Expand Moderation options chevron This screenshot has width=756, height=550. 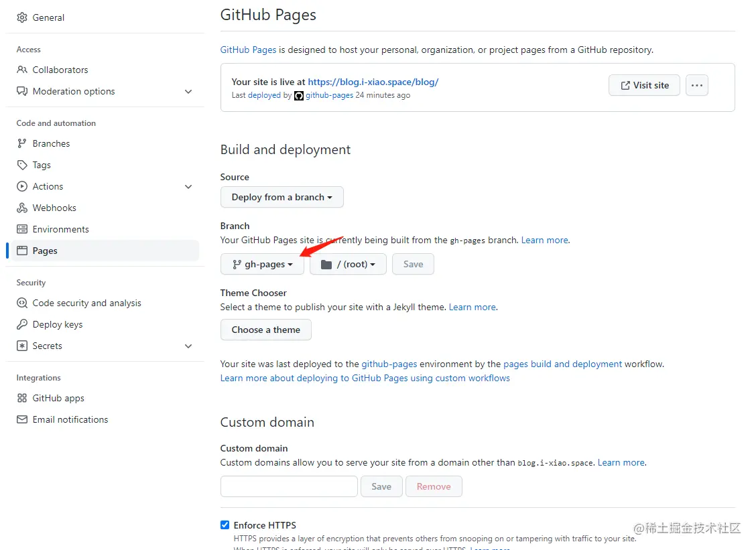coord(188,92)
